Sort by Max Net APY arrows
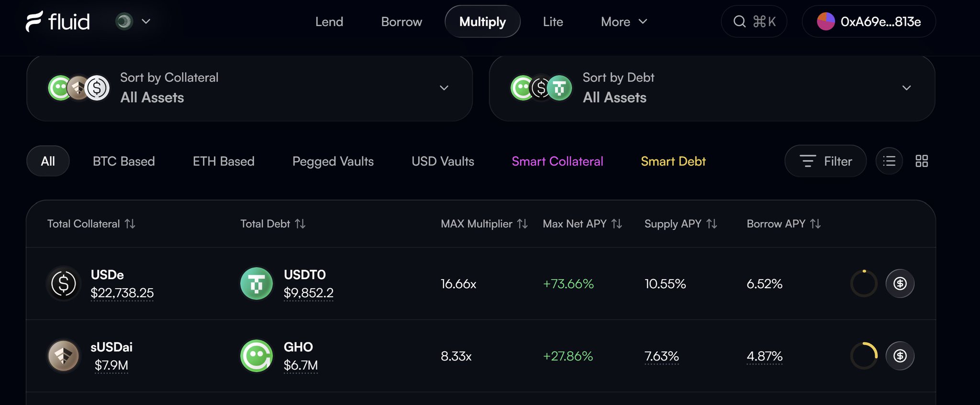980x405 pixels. point(617,224)
